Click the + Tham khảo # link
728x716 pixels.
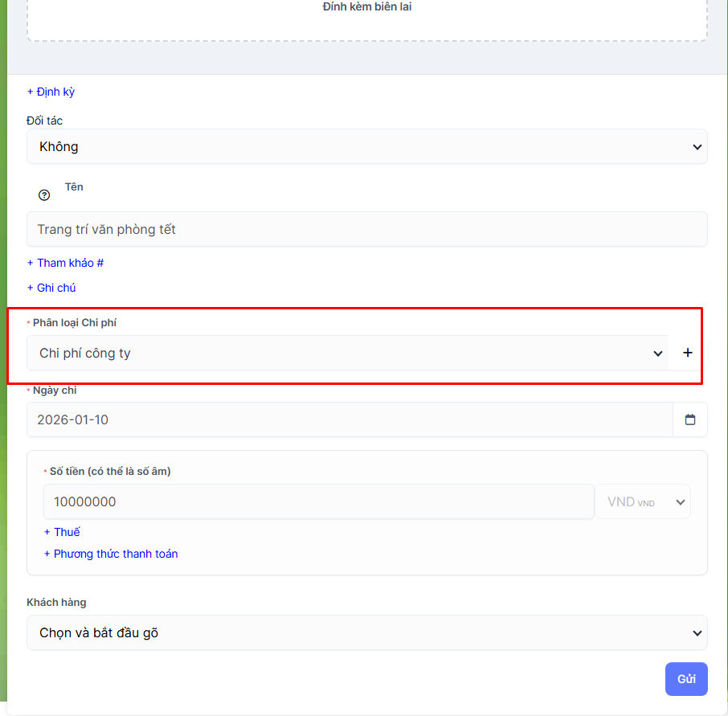click(x=65, y=263)
